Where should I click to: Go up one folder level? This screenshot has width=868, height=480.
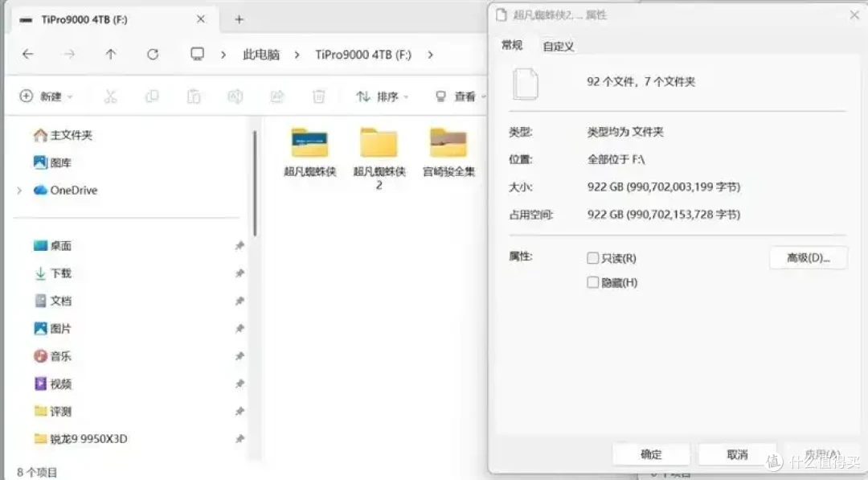[111, 54]
